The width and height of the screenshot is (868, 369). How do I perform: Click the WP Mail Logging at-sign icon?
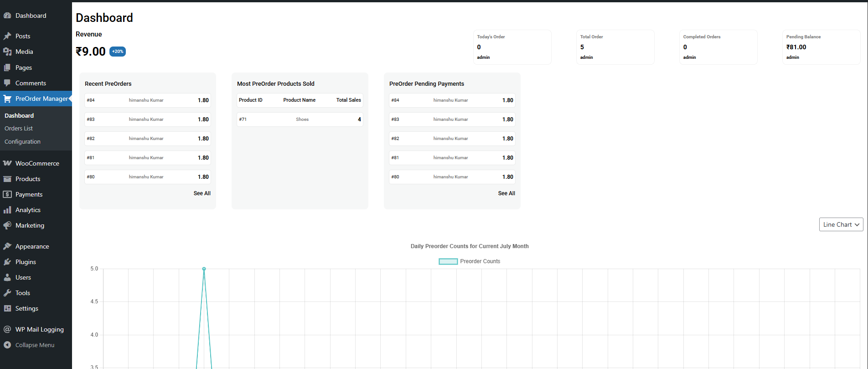[7, 329]
